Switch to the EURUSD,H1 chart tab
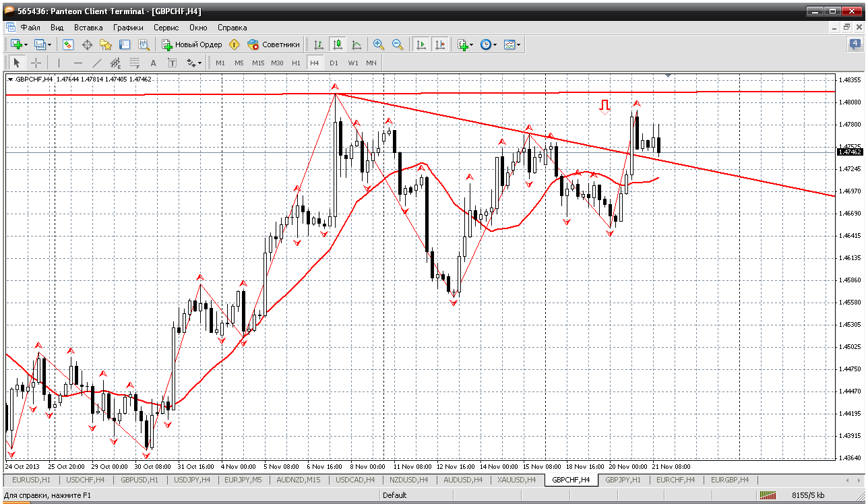 32,480
